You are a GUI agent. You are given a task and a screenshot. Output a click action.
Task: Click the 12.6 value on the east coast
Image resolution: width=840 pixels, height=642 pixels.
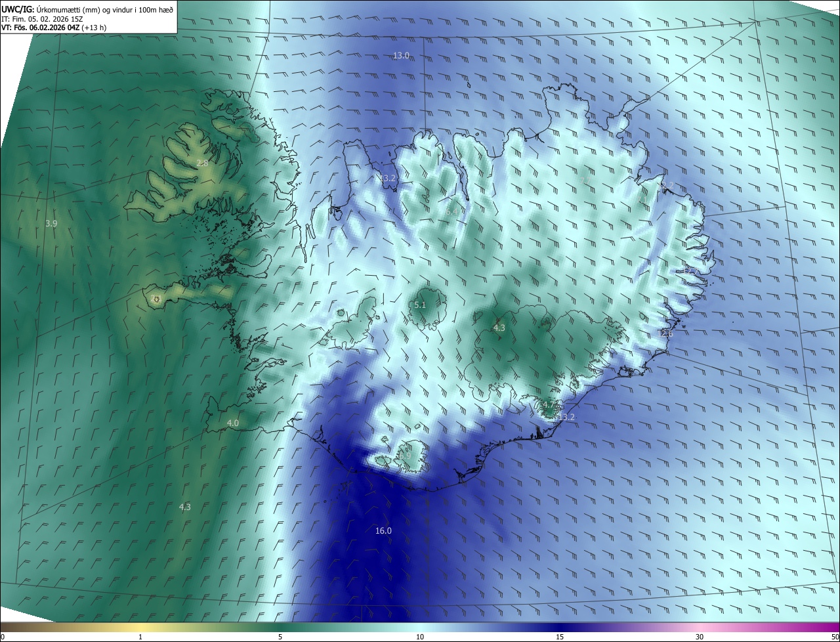[665, 334]
